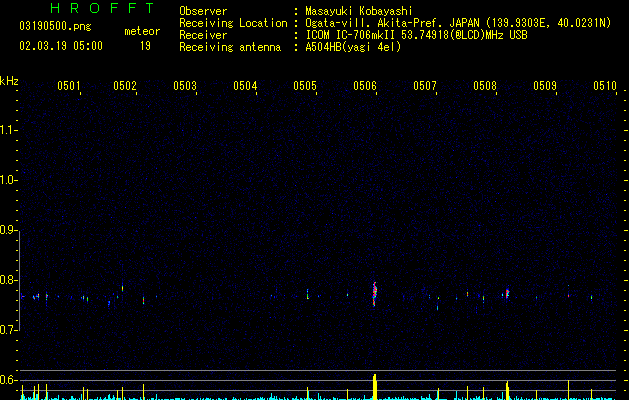Click the 0509 time marker

pyautogui.click(x=545, y=86)
